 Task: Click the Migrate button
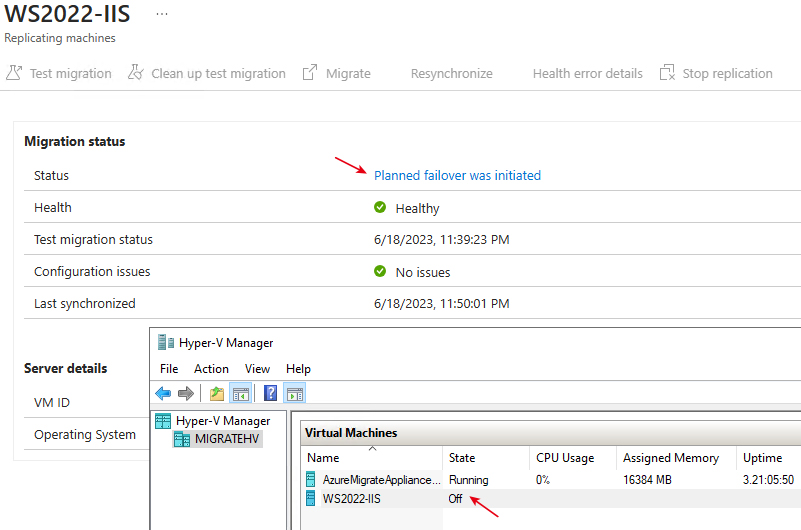(x=337, y=74)
